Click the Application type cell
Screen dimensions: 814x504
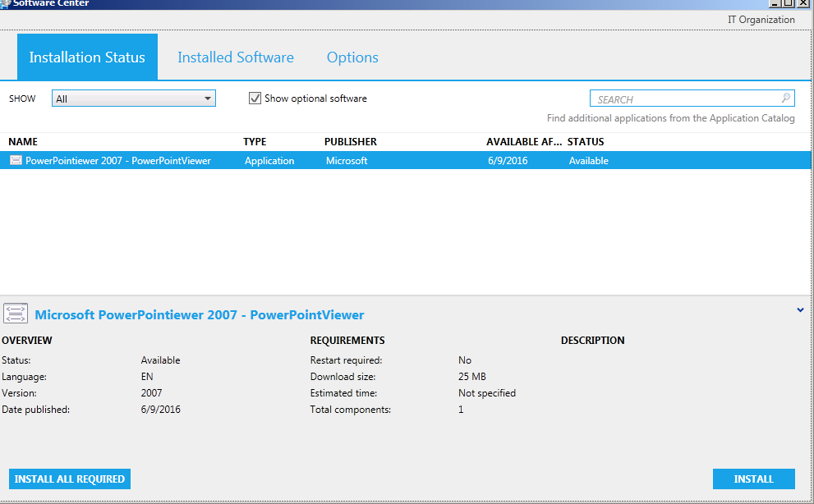[x=269, y=161]
